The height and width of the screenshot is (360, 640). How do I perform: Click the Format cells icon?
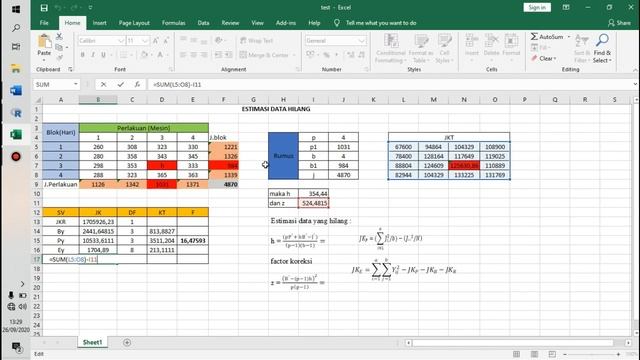click(x=511, y=45)
